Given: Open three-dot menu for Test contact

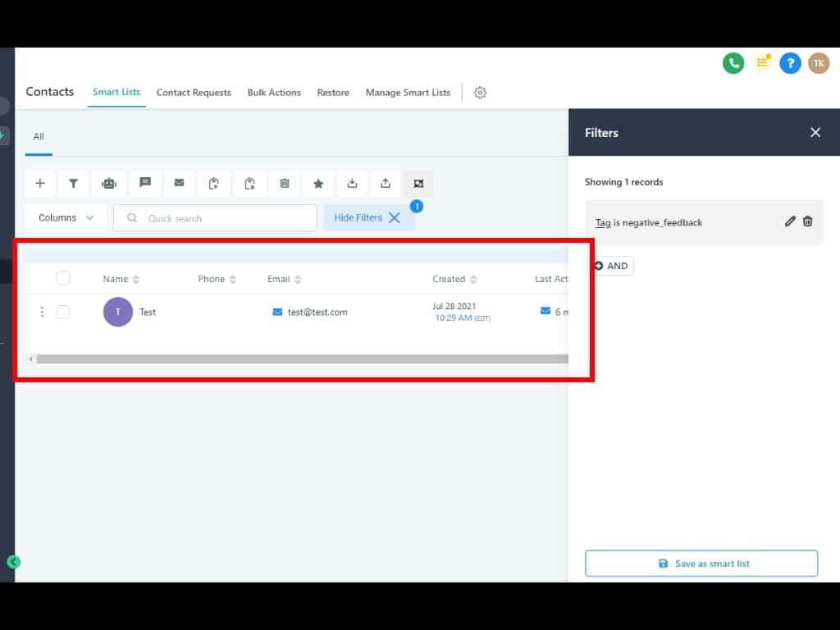Looking at the screenshot, I should pos(42,312).
